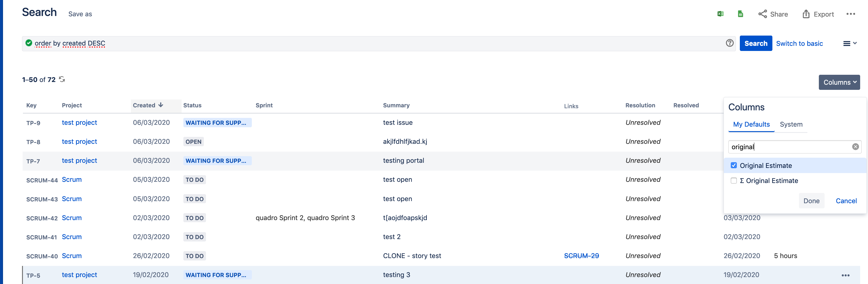Uncheck the Original Estimate checkbox
The image size is (868, 284).
tap(733, 165)
